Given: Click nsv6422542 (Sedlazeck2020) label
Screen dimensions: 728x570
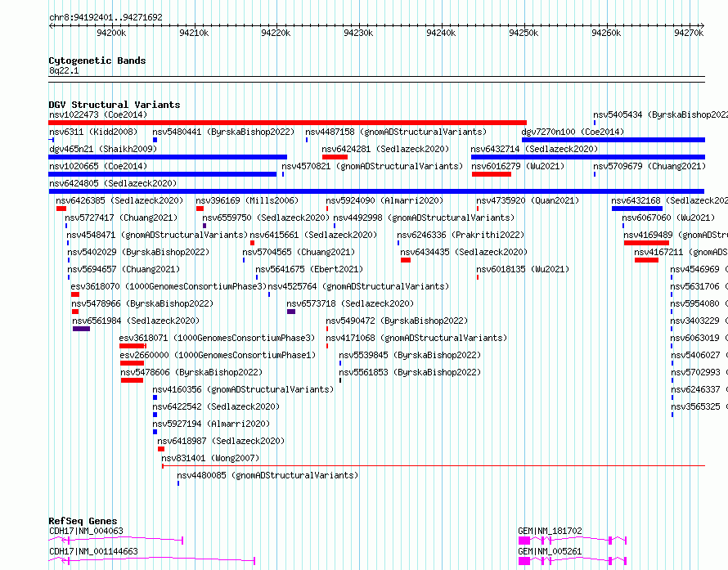Looking at the screenshot, I should click(216, 406).
